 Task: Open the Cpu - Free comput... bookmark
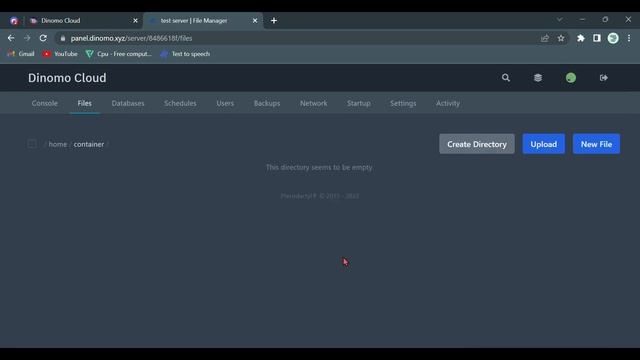pos(119,54)
